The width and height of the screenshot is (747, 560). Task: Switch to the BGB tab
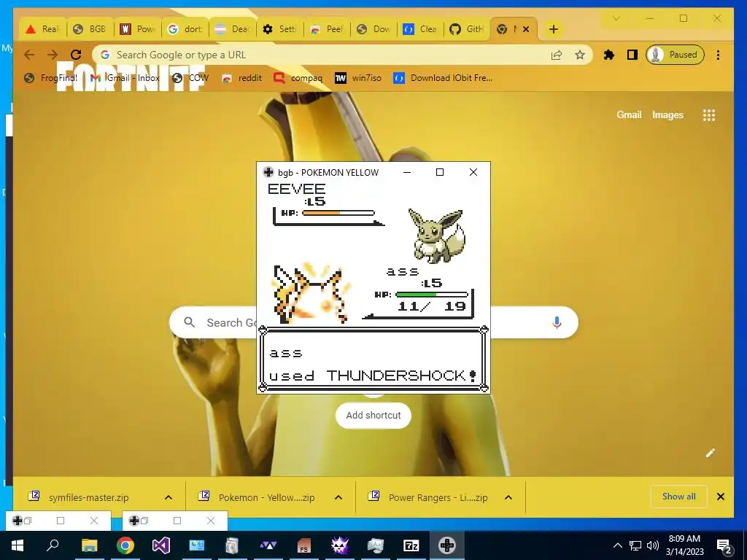point(90,29)
